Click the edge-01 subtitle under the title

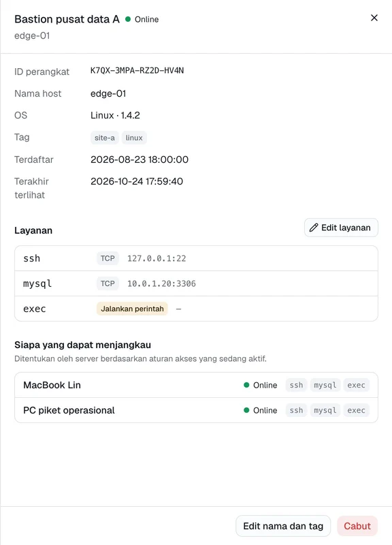point(32,36)
